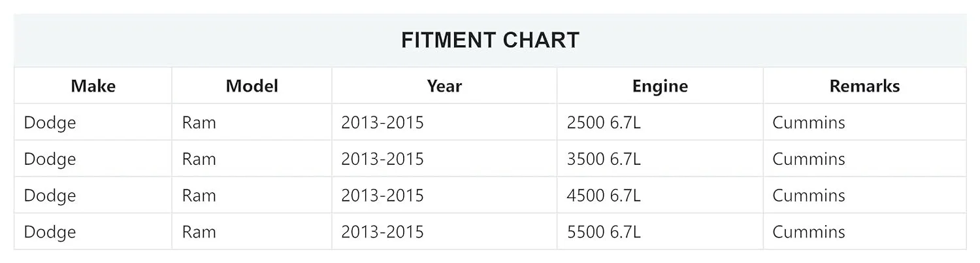This screenshot has width=980, height=263.
Task: Click Cummins in the 5500 6.7L row
Action: [808, 232]
